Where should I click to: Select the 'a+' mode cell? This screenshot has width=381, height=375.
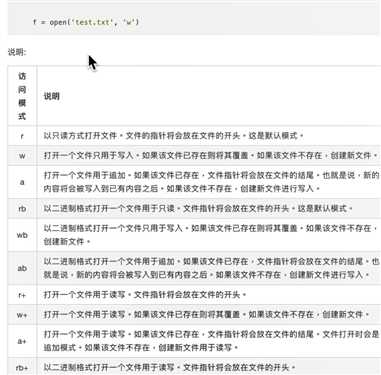(22, 341)
